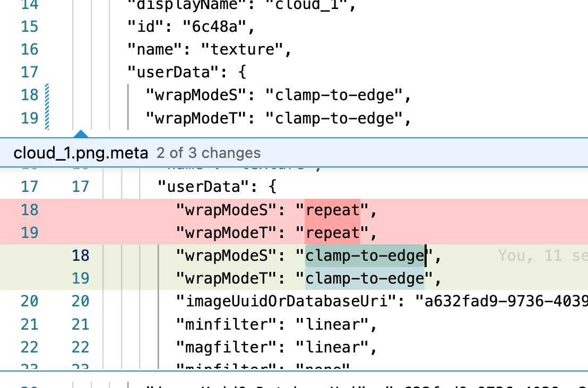This screenshot has height=388, width=588.
Task: Click highlighted clamp-to-edge on the added wrapModeT line
Action: [x=365, y=278]
